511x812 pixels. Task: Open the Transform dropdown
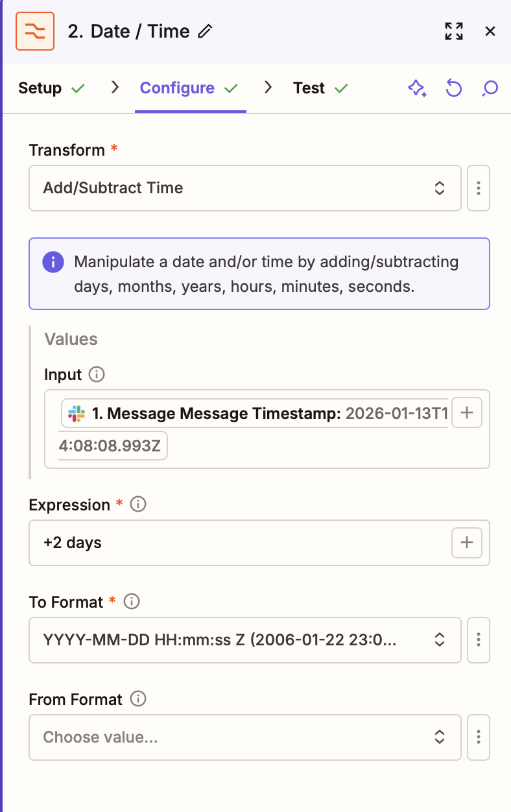click(x=244, y=188)
